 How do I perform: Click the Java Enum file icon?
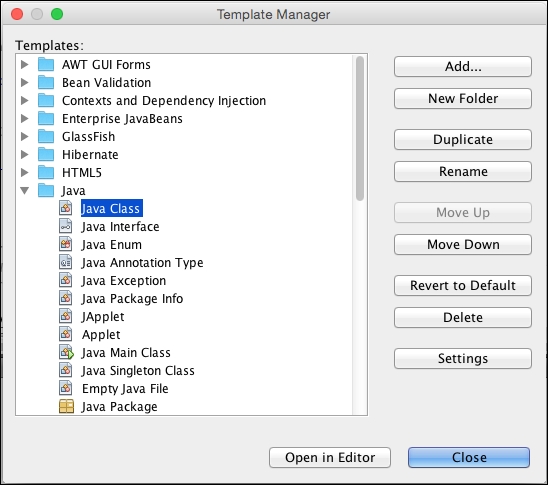click(x=65, y=244)
